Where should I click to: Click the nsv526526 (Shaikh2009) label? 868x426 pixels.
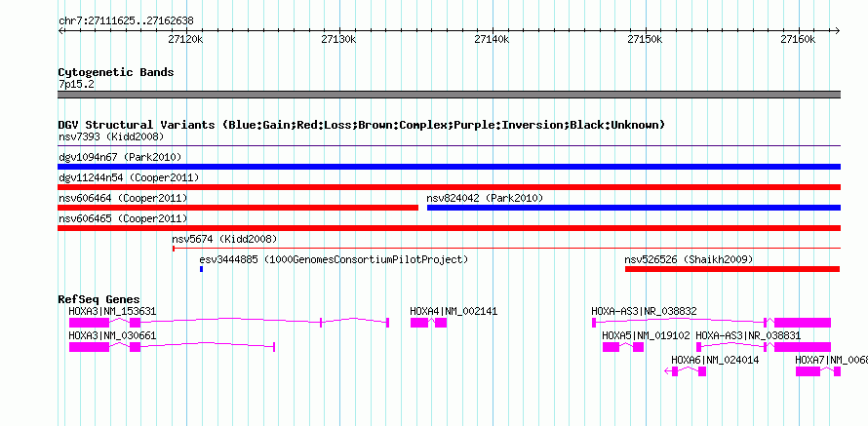689,259
